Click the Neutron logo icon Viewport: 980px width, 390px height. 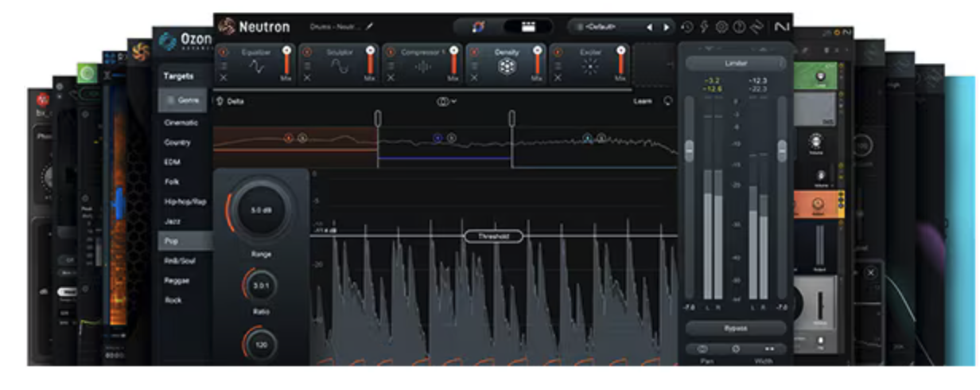coord(227,26)
